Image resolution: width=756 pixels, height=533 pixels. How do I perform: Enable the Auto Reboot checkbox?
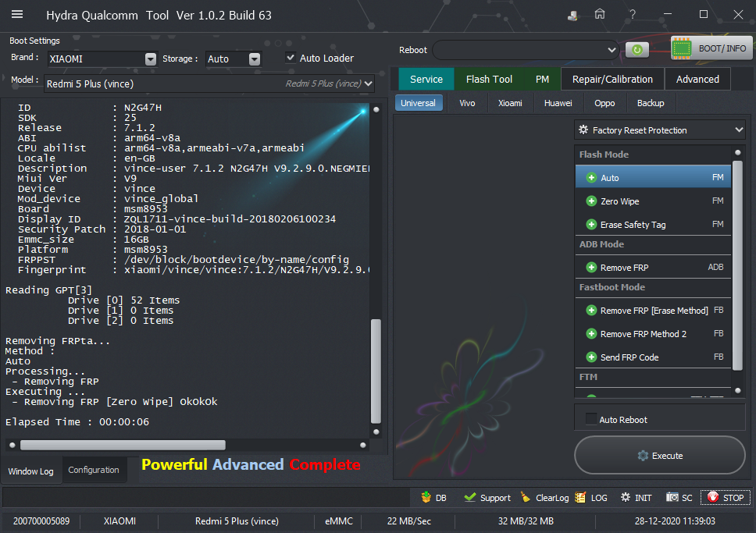(590, 419)
